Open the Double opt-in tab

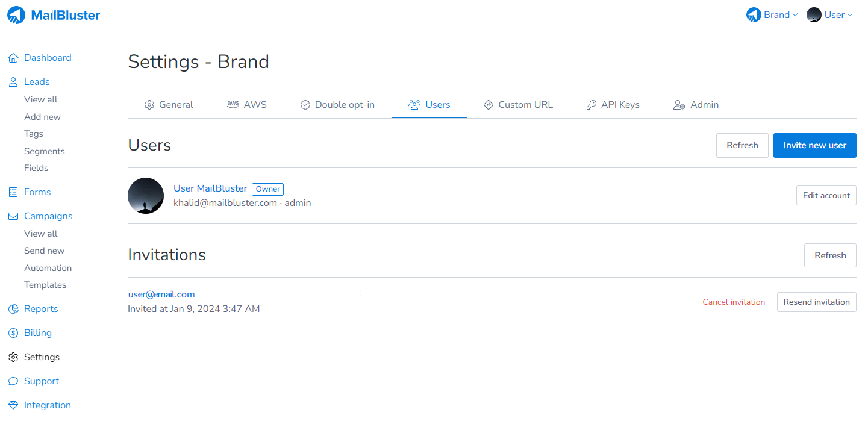click(x=337, y=105)
